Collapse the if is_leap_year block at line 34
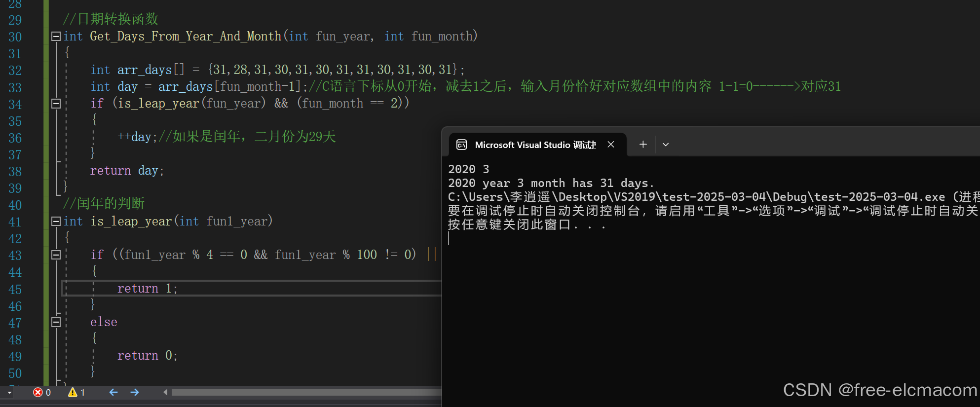 click(56, 104)
